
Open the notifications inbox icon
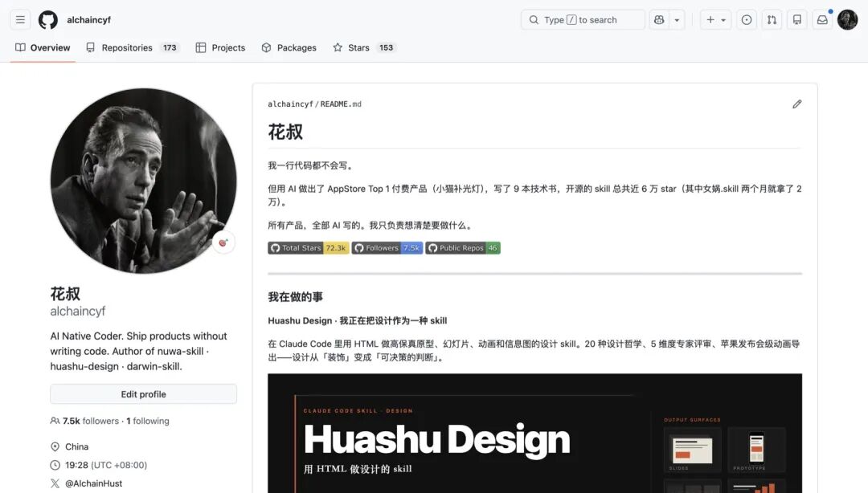click(x=823, y=20)
